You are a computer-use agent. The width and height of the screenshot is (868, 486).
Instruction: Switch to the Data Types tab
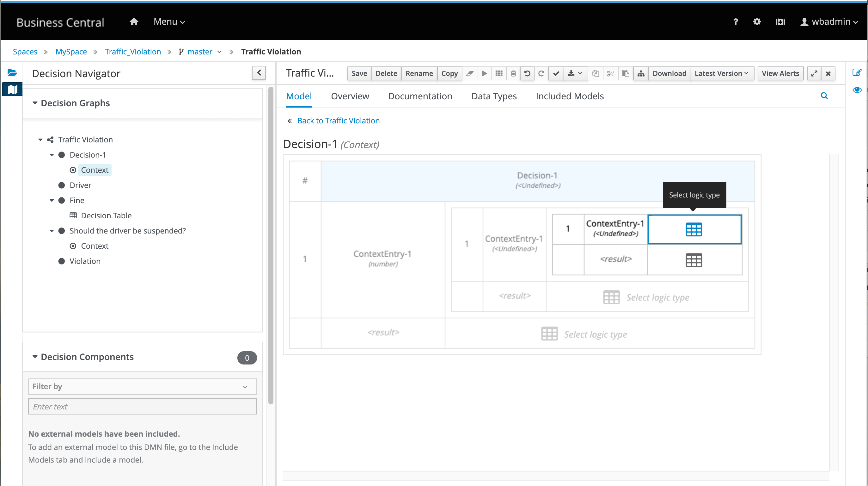(494, 96)
